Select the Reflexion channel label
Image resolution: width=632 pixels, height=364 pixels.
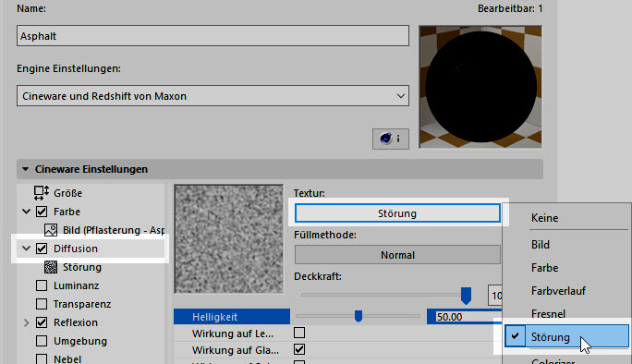[x=76, y=322]
